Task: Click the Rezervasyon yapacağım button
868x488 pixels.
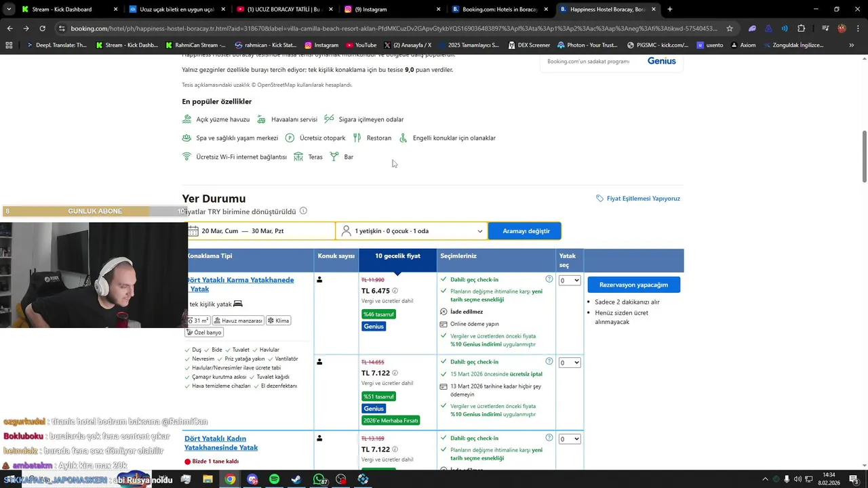Action: (x=633, y=285)
